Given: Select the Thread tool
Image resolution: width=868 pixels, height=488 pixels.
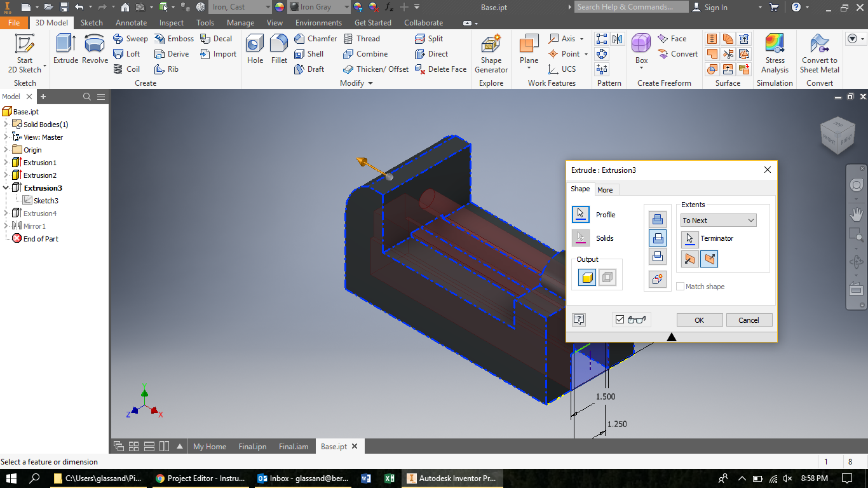Looking at the screenshot, I should tap(362, 39).
